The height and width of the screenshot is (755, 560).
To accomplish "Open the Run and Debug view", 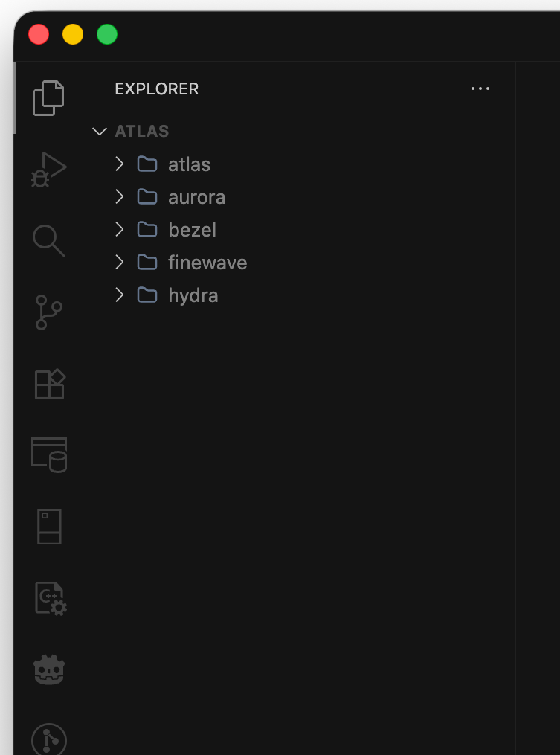I will pos(48,169).
